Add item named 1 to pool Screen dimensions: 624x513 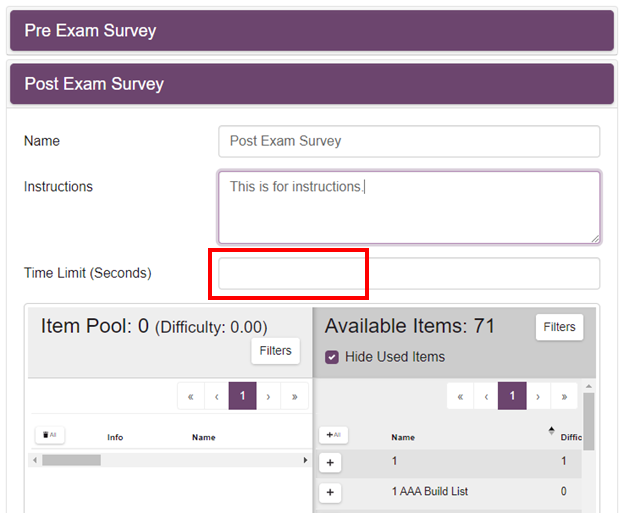pos(330,462)
